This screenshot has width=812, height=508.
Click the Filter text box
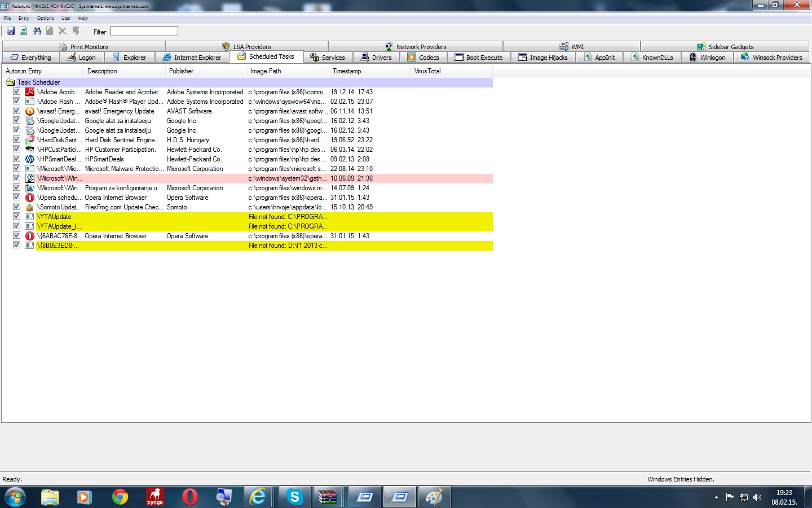tap(144, 31)
